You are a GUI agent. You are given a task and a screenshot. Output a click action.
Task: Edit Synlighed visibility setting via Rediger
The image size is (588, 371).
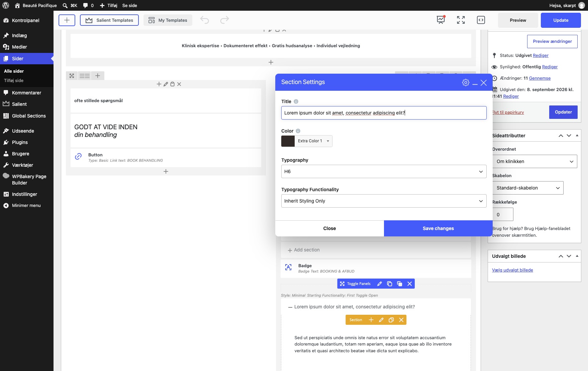coord(550,67)
